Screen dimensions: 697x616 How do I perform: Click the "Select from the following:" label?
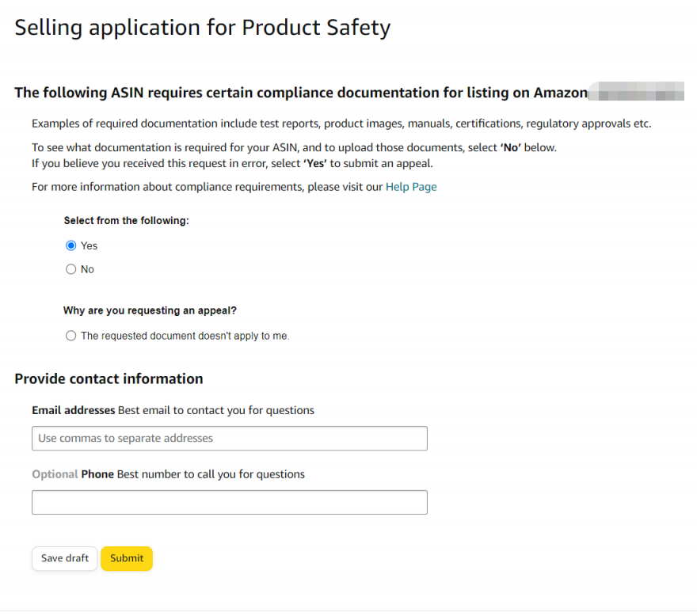coord(126,221)
